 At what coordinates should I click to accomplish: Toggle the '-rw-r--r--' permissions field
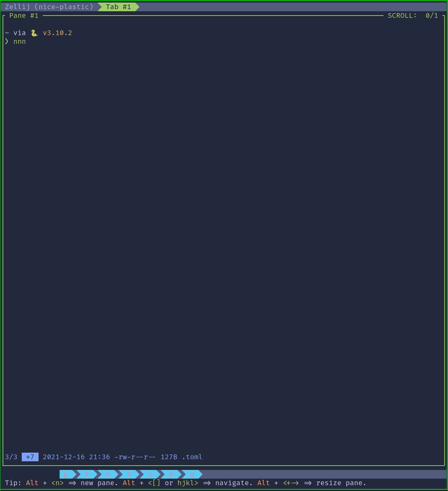pos(135,457)
